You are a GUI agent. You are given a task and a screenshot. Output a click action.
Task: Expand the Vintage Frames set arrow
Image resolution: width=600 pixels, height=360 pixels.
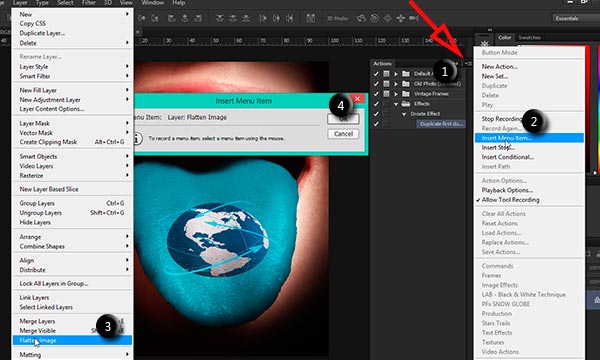396,94
